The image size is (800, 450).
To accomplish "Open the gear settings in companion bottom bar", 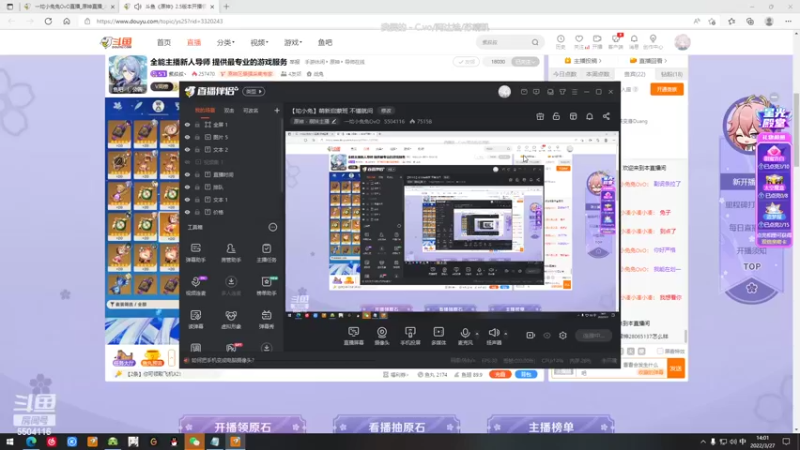I will (563, 335).
